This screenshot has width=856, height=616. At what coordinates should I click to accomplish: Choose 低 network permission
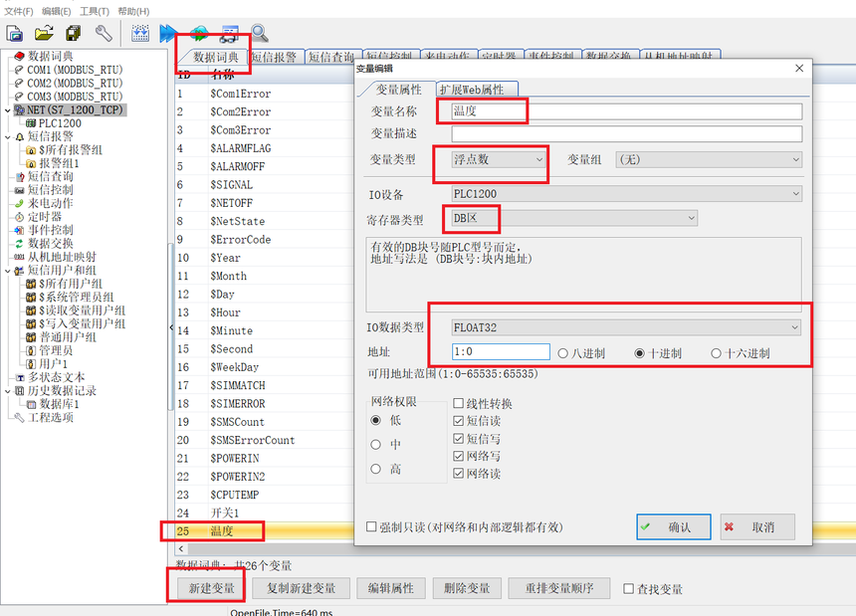pyautogui.click(x=375, y=420)
